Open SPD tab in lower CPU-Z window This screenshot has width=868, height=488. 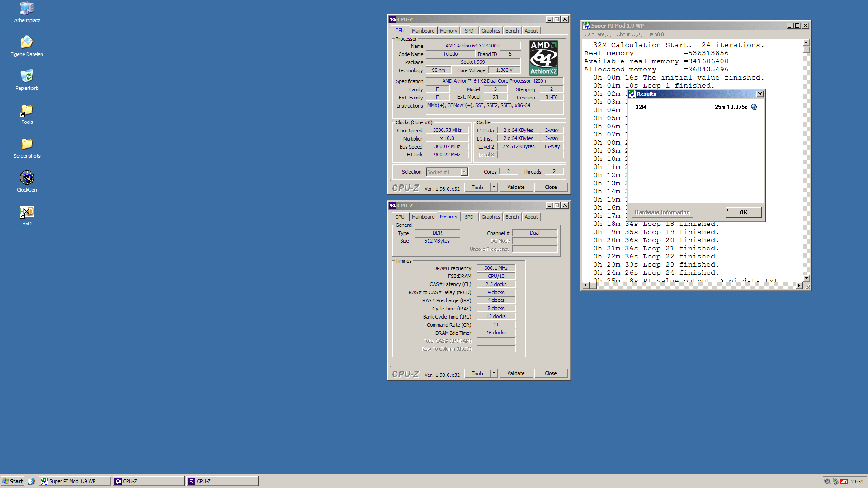tap(469, 217)
